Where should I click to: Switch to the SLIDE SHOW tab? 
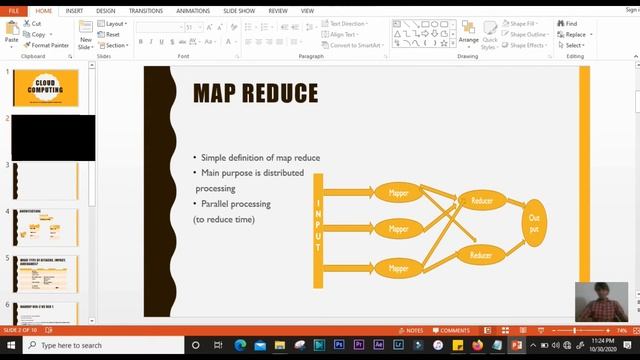pyautogui.click(x=239, y=11)
